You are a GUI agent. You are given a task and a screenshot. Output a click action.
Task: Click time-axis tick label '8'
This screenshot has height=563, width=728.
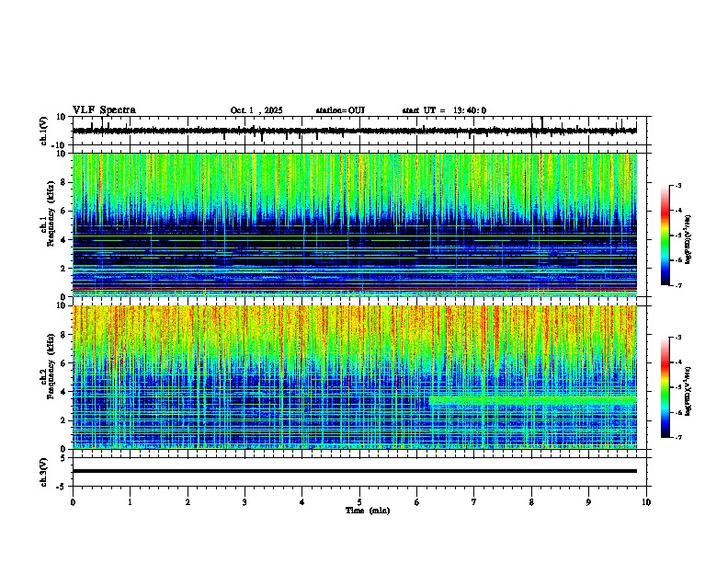[x=531, y=502]
